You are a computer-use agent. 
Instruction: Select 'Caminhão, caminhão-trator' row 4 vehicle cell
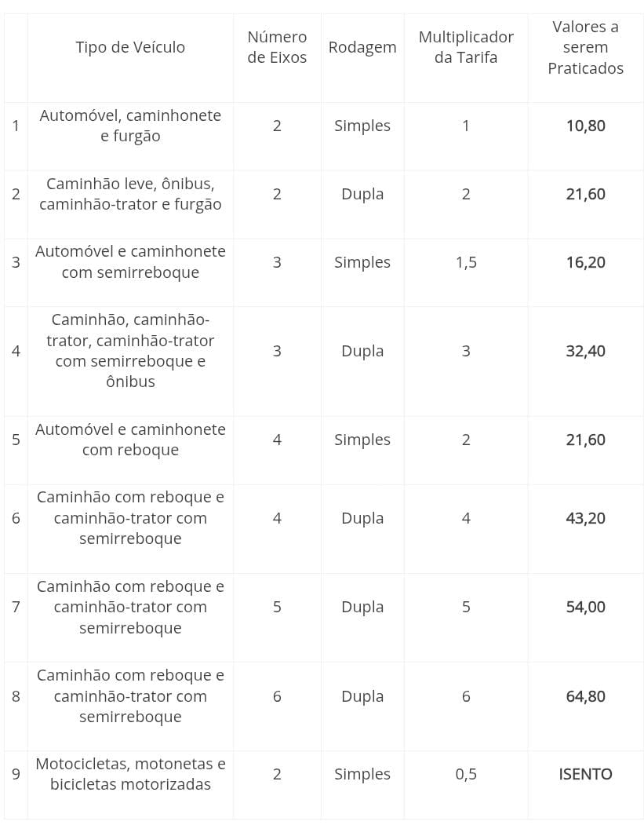click(x=130, y=351)
